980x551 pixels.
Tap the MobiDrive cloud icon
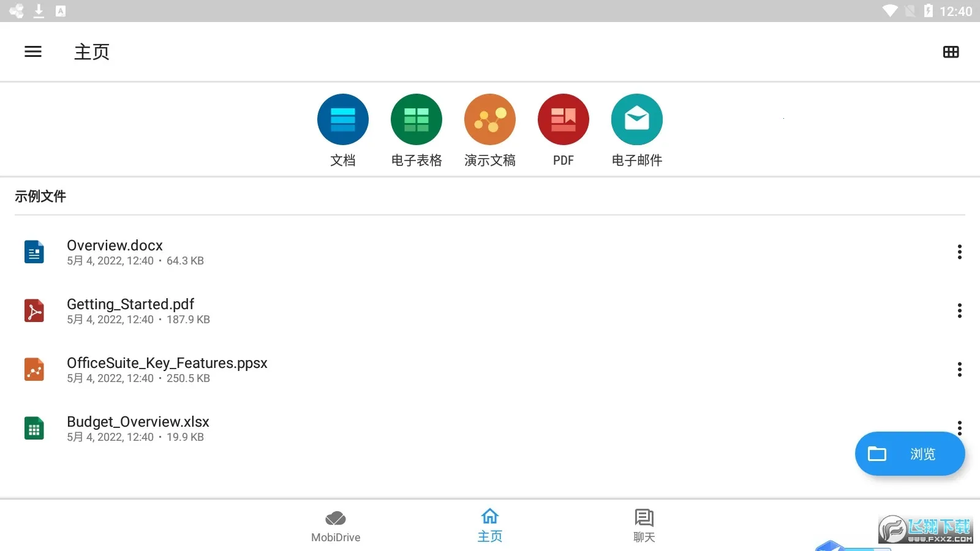coord(335,517)
